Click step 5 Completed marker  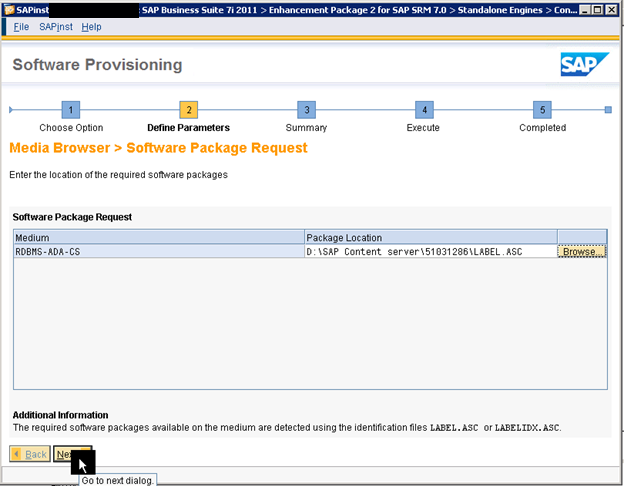click(542, 110)
